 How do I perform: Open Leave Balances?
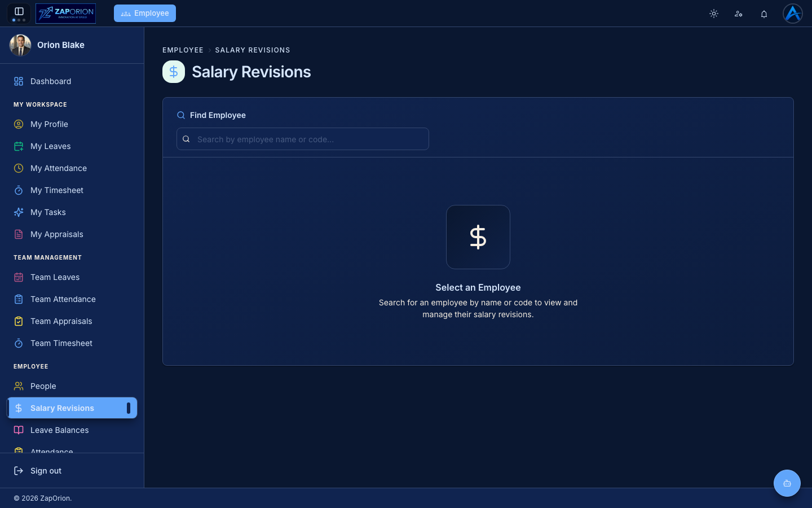coord(72,430)
